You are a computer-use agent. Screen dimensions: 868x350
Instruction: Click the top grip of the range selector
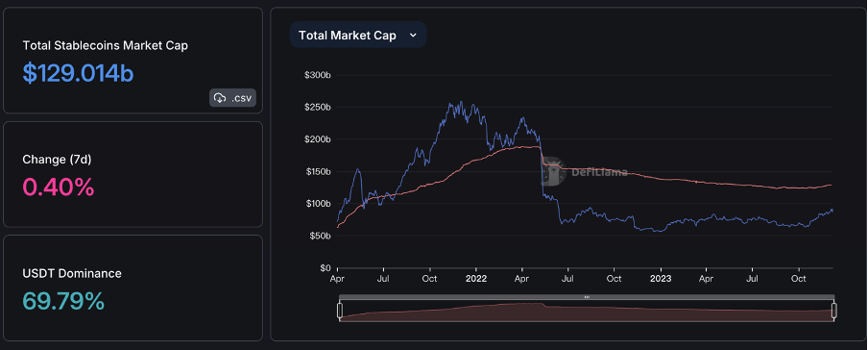pyautogui.click(x=587, y=297)
